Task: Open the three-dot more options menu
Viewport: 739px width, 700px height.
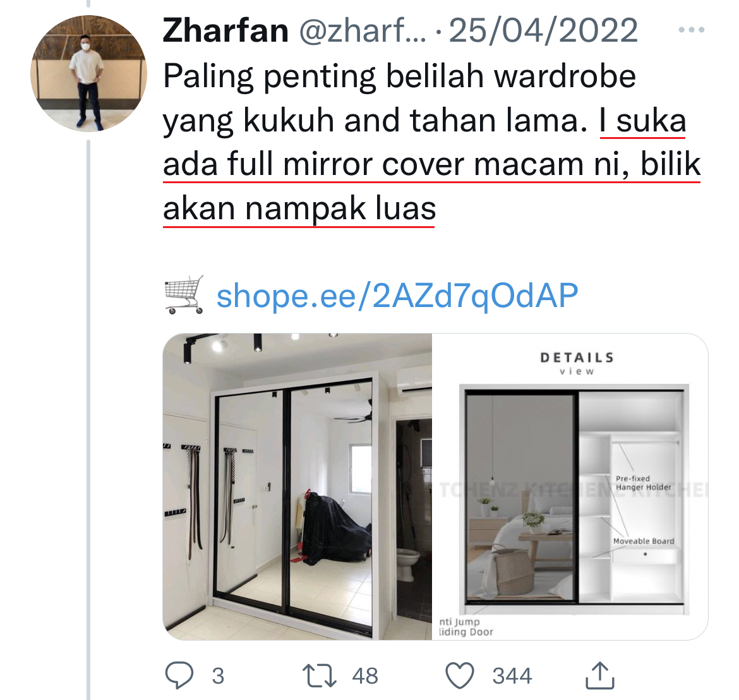Action: point(692,30)
